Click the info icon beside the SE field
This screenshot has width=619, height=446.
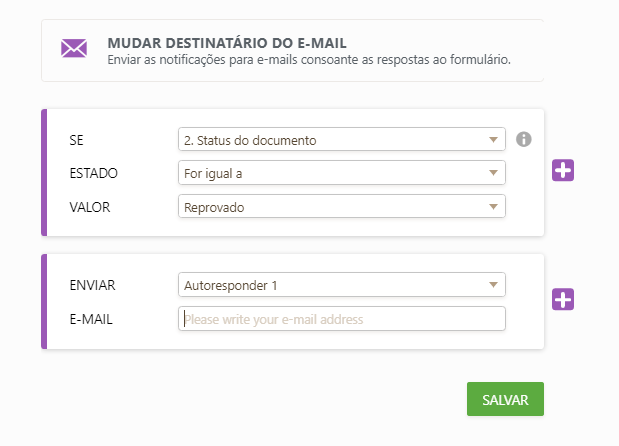point(524,139)
